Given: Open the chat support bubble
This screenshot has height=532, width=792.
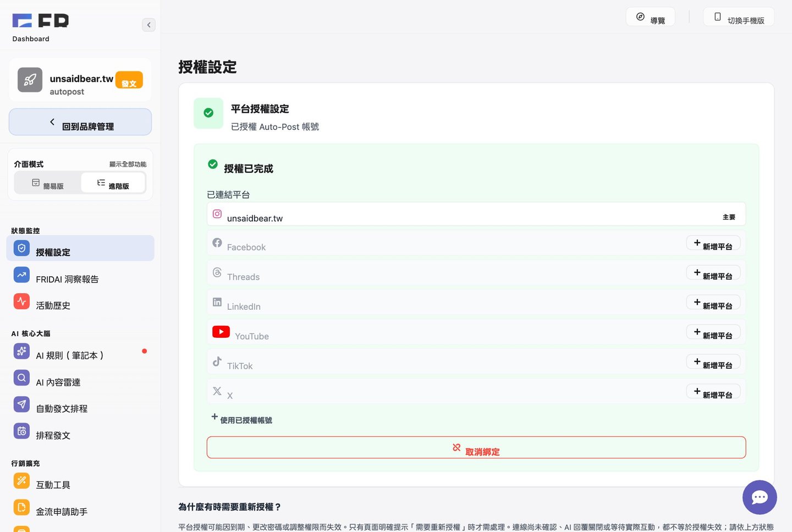Looking at the screenshot, I should pos(760,497).
